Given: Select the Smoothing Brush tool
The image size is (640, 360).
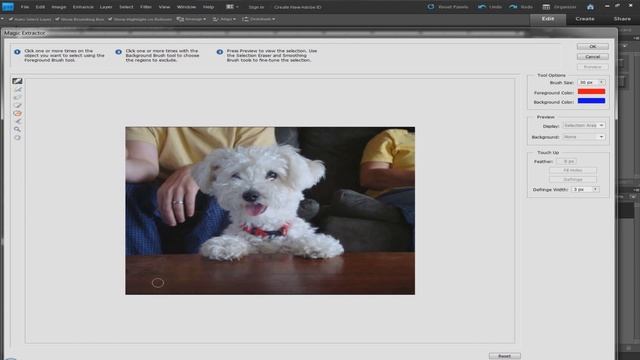Looking at the screenshot, I should (x=17, y=121).
